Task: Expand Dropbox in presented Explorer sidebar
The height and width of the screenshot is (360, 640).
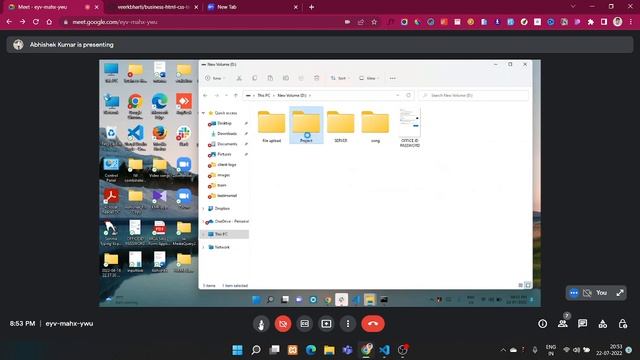Action: tap(204, 209)
